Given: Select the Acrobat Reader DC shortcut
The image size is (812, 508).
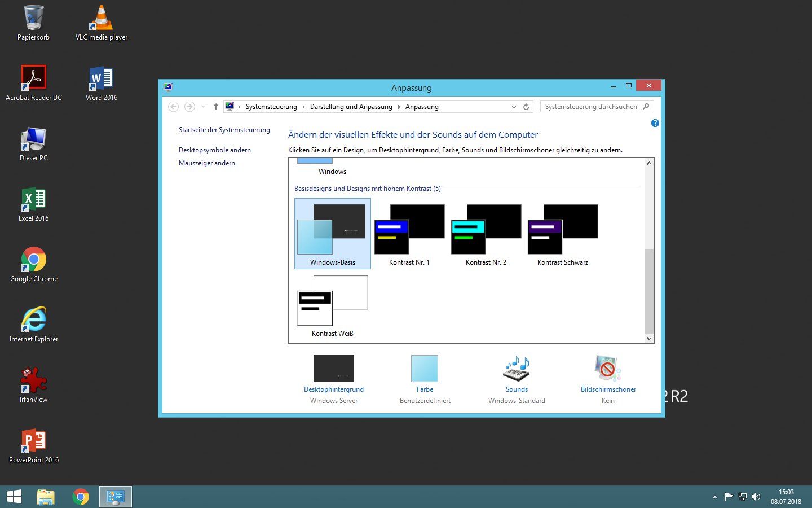Looking at the screenshot, I should (x=34, y=83).
